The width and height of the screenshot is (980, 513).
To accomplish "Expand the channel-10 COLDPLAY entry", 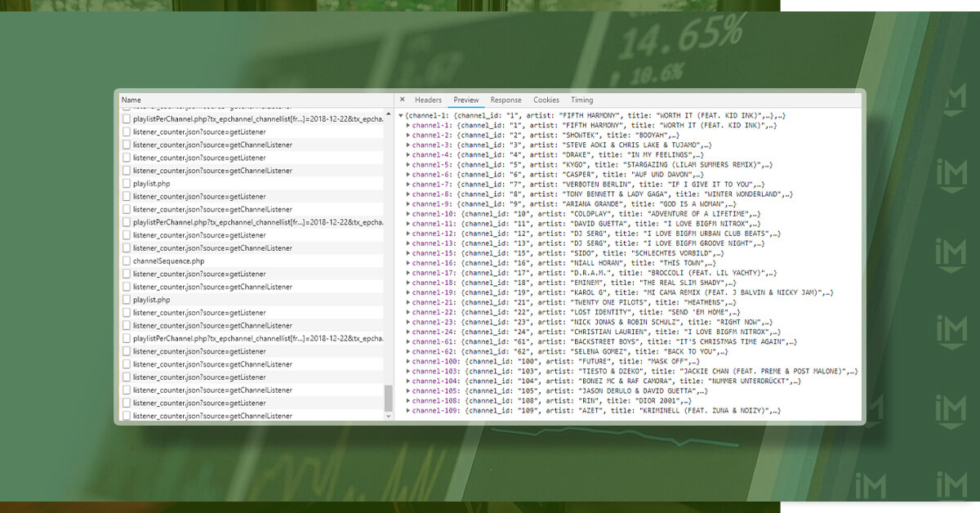I will click(x=408, y=214).
